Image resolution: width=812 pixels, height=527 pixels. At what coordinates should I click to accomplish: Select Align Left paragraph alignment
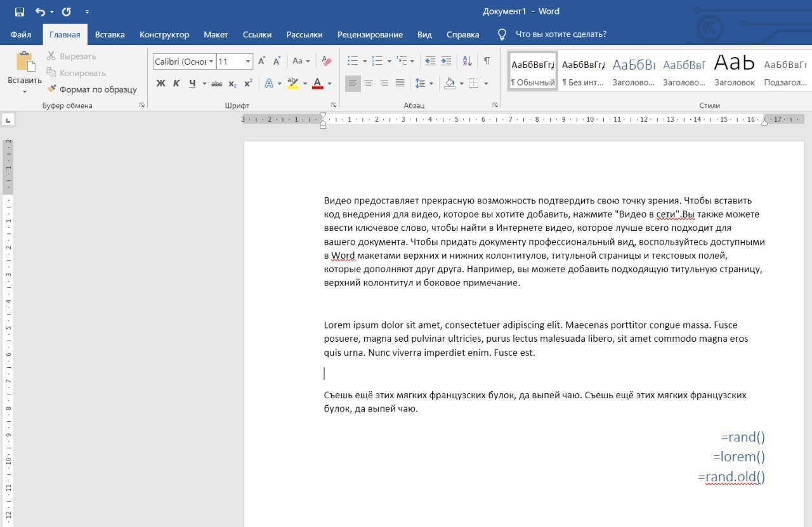353,83
